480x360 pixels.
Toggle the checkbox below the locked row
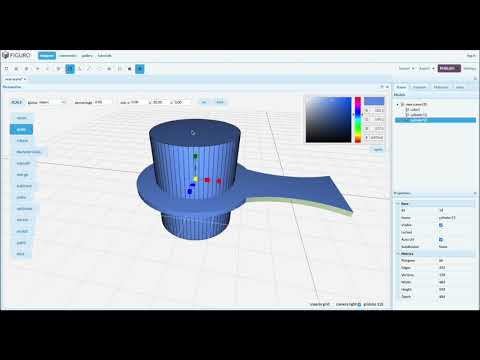[441, 239]
